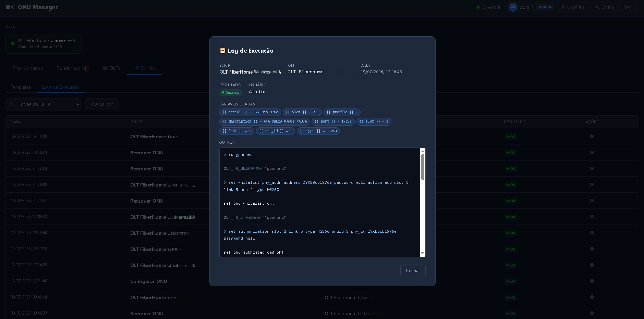Click the onu_id = 2 variable chip
The height and width of the screenshot is (319, 644).
tap(276, 131)
